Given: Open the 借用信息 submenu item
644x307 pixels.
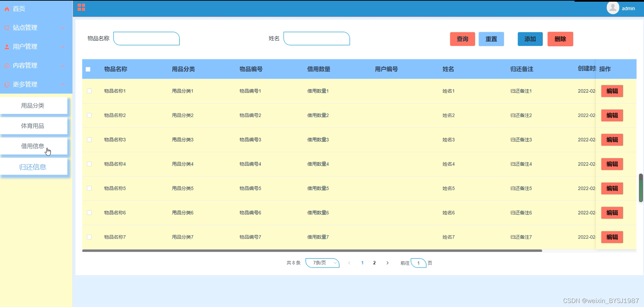Looking at the screenshot, I should 34,146.
